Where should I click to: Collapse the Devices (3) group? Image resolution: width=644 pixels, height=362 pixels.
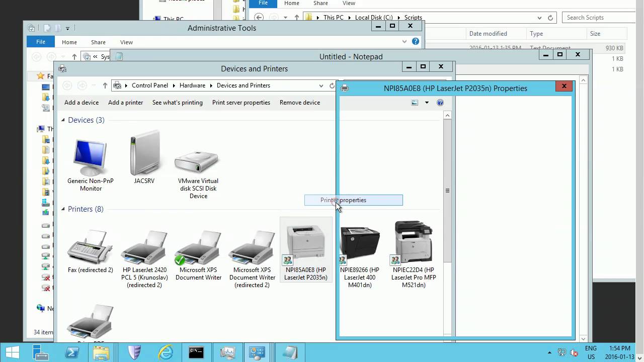tap(63, 120)
